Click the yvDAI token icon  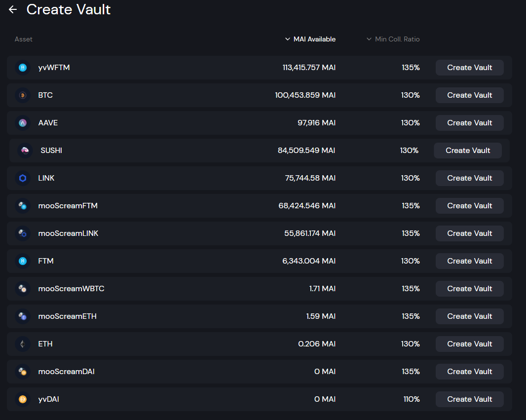(23, 399)
